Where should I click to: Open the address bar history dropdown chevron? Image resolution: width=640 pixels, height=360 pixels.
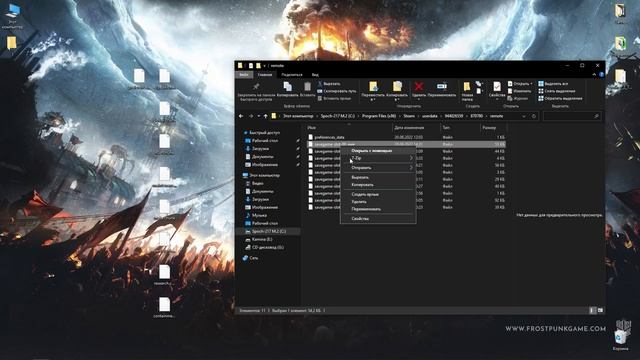(524, 116)
